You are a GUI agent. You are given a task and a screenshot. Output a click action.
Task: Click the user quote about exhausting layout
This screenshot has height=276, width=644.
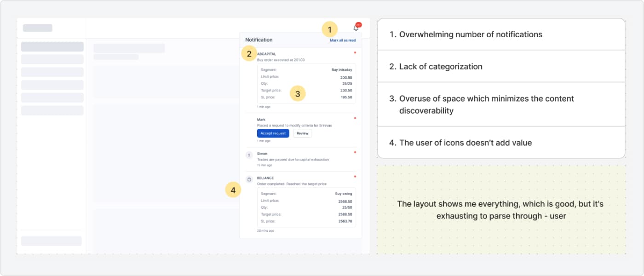(500, 210)
